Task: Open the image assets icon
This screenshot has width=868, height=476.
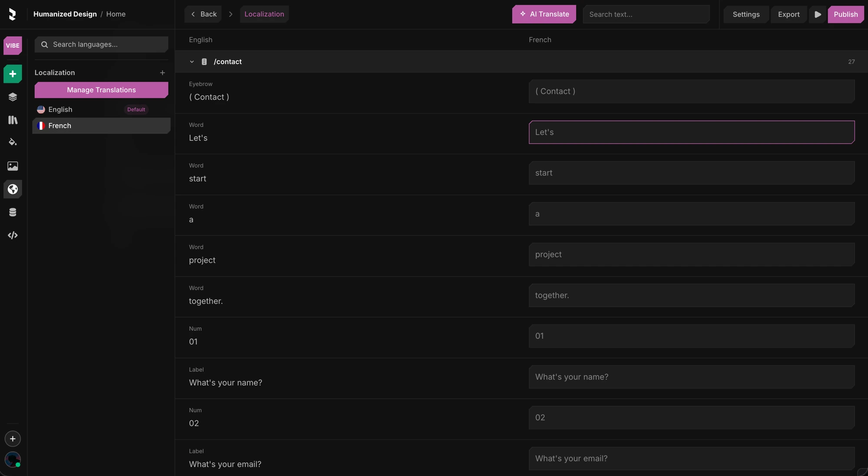Action: tap(13, 166)
